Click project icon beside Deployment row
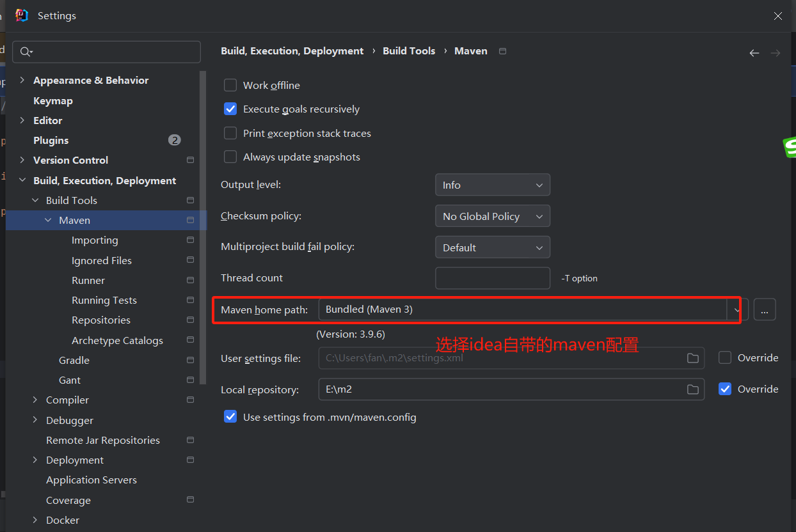Image resolution: width=796 pixels, height=532 pixels. click(190, 460)
